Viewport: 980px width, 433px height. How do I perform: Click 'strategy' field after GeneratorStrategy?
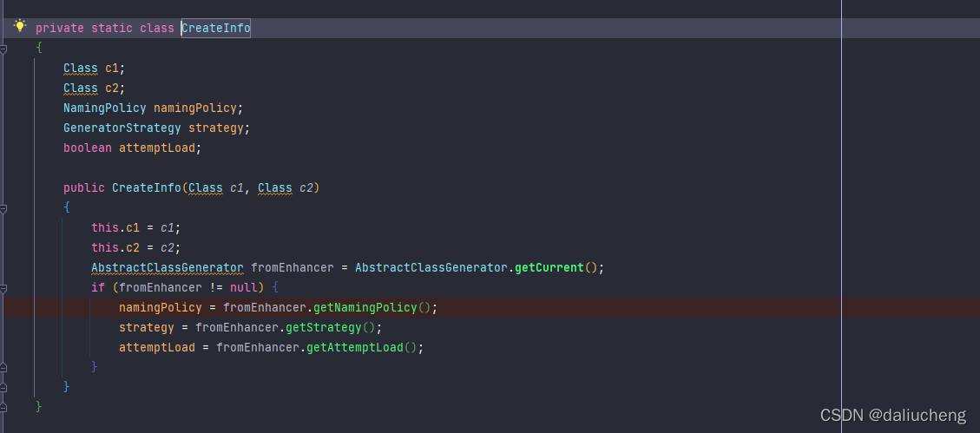[x=216, y=128]
